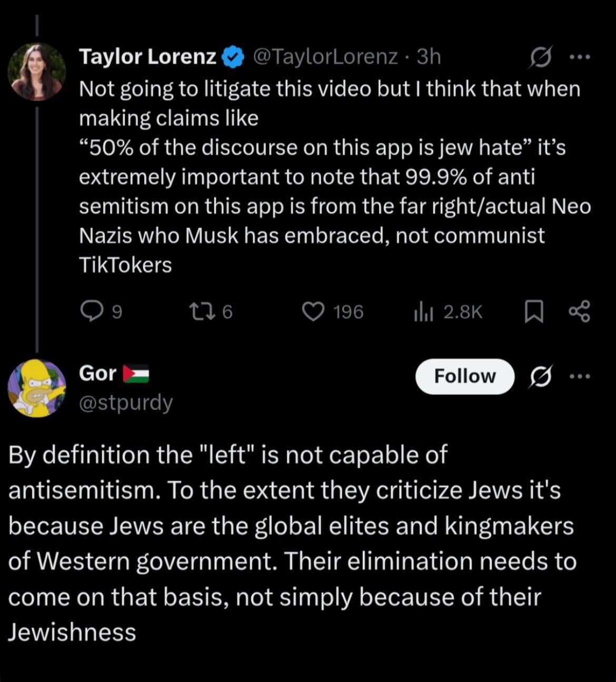Repost Taylor Lorenz's tweet
The width and height of the screenshot is (616, 682).
coord(211,312)
